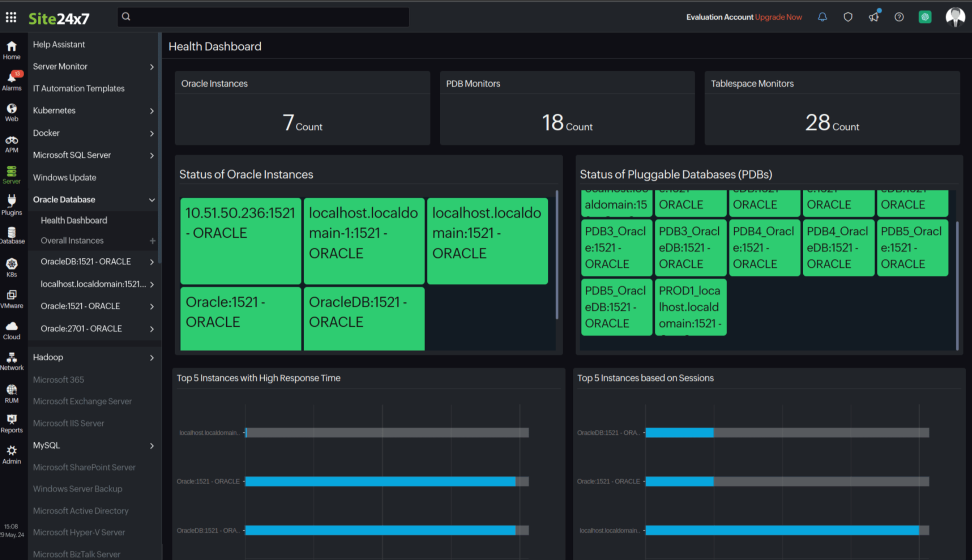Image resolution: width=972 pixels, height=560 pixels.
Task: Select Health Dashboard in sidebar
Action: click(73, 220)
